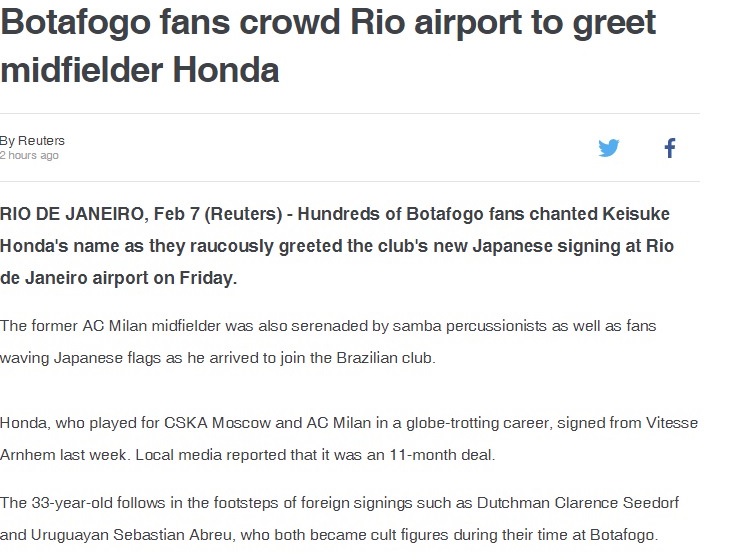Click the phrase '11-month deal'

[x=441, y=455]
